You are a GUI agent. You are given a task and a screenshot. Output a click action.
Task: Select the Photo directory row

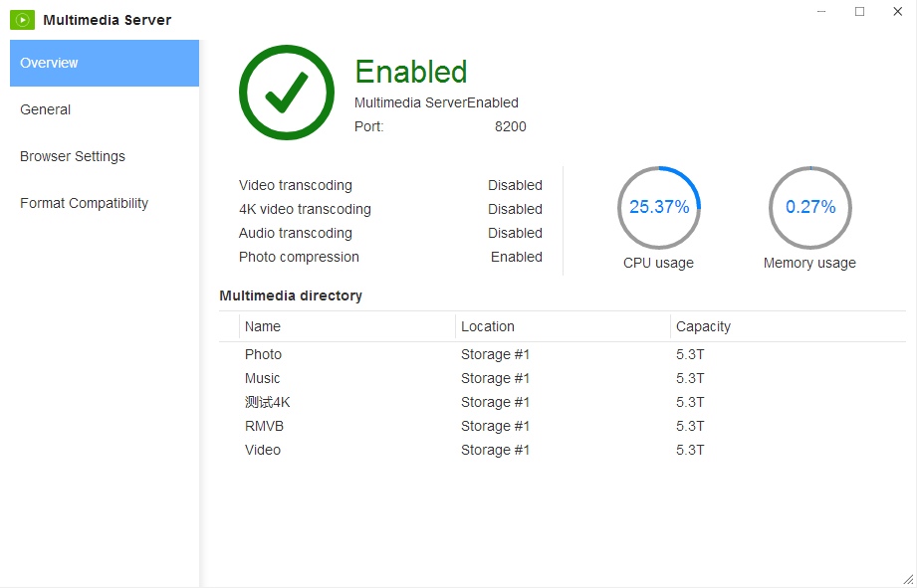point(263,354)
